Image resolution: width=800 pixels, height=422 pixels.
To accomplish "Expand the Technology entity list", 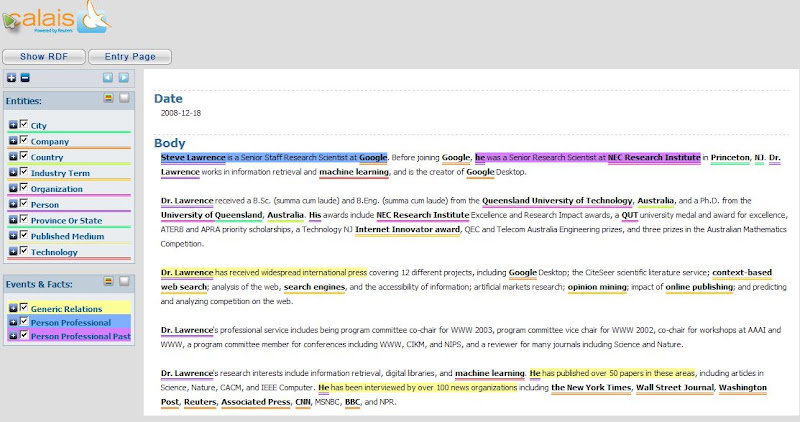I will (x=13, y=251).
